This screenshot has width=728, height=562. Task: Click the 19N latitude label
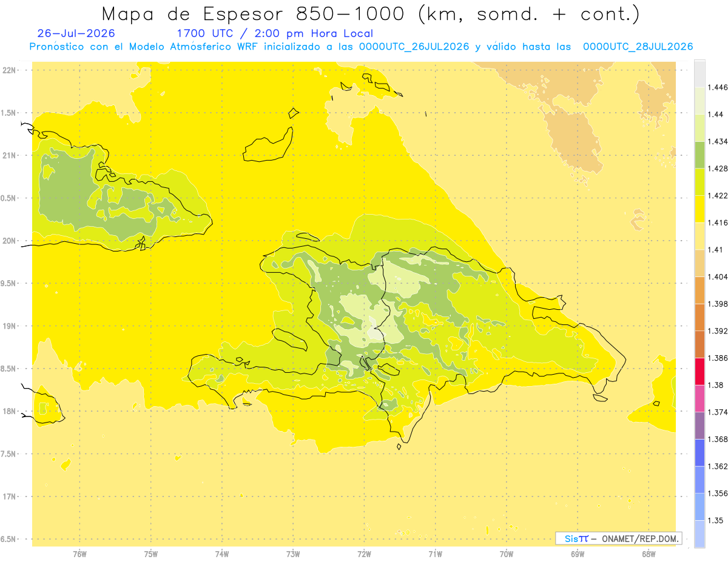[x=10, y=326]
